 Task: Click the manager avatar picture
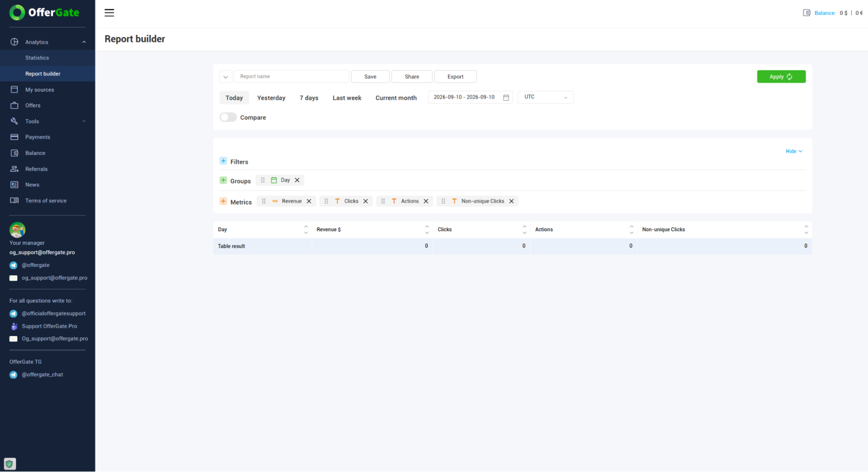[17, 229]
